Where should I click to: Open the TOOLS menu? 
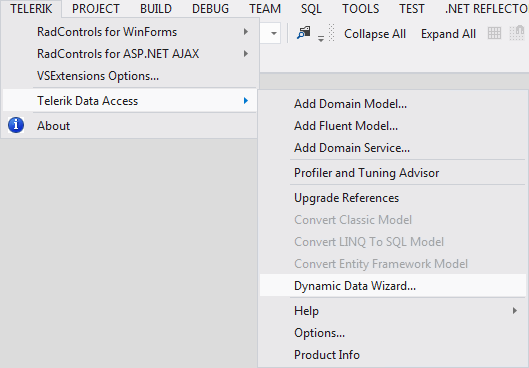(x=361, y=9)
